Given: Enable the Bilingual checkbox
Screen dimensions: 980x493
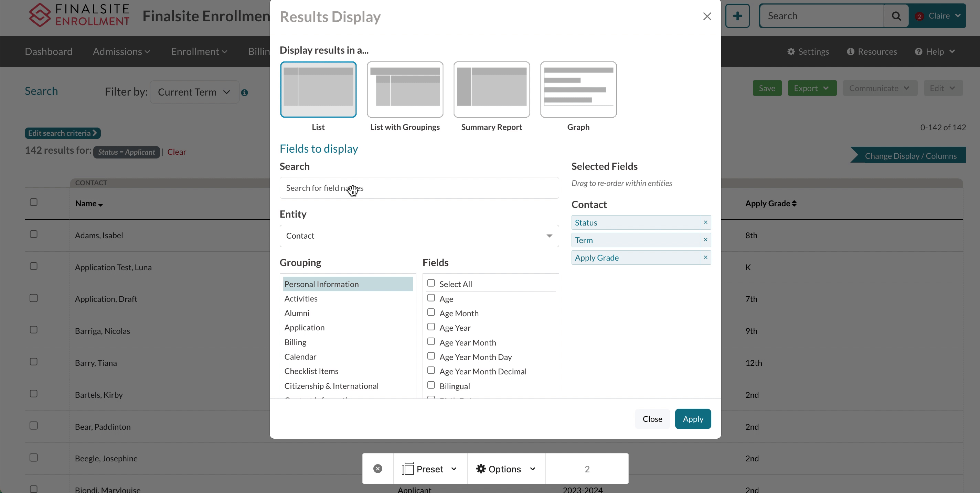Looking at the screenshot, I should 432,385.
